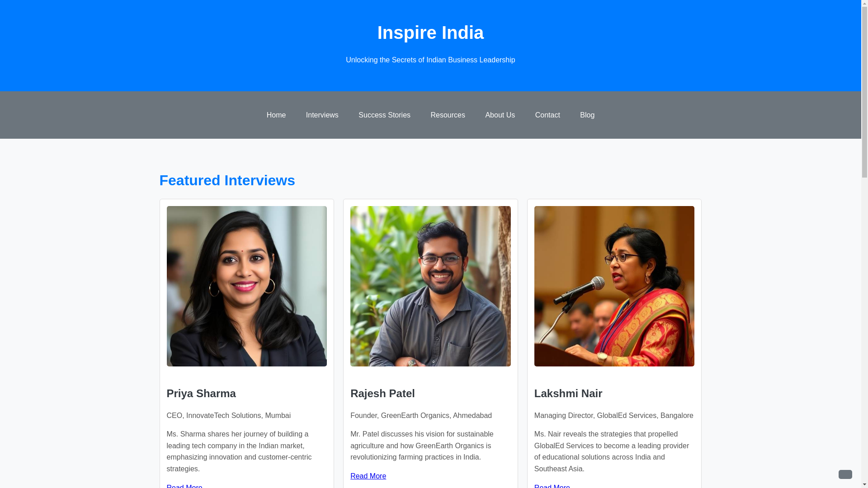Select Resources in the navigation bar
868x488 pixels.
(448, 115)
